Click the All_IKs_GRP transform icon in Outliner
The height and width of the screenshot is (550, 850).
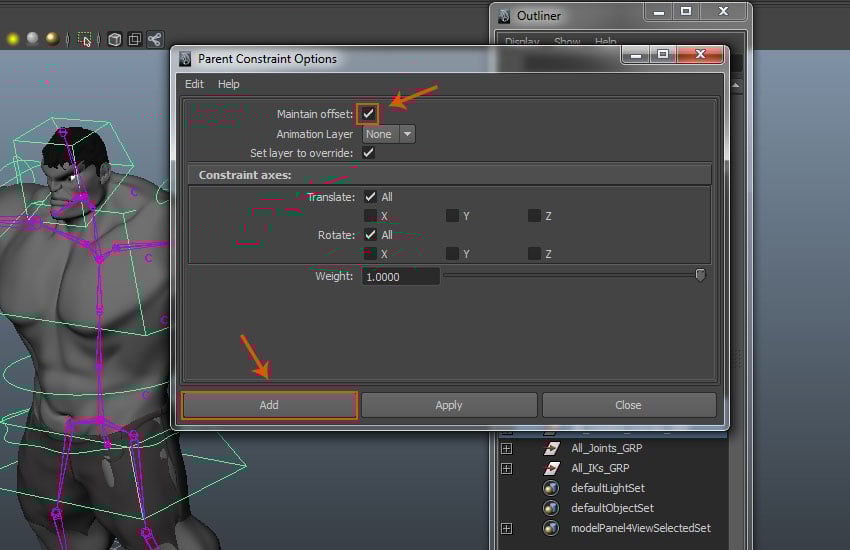(552, 468)
